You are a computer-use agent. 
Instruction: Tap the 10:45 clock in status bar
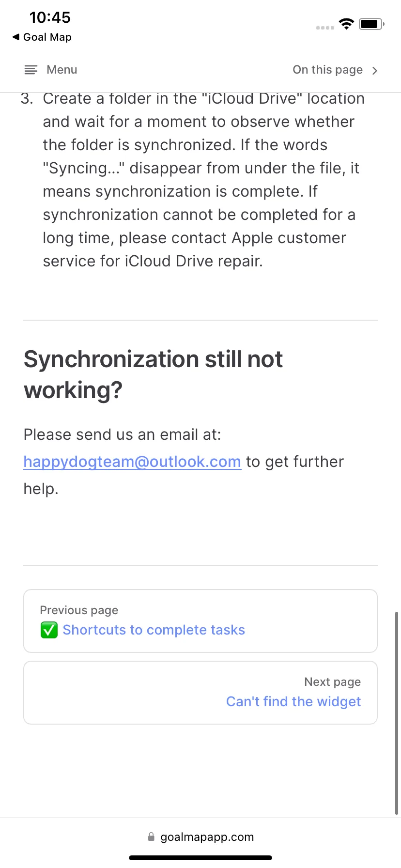point(50,17)
